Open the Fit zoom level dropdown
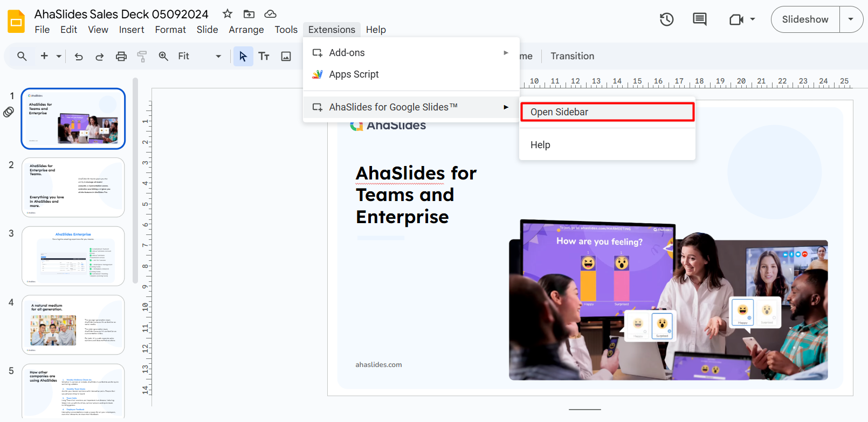This screenshot has height=422, width=868. pos(199,56)
